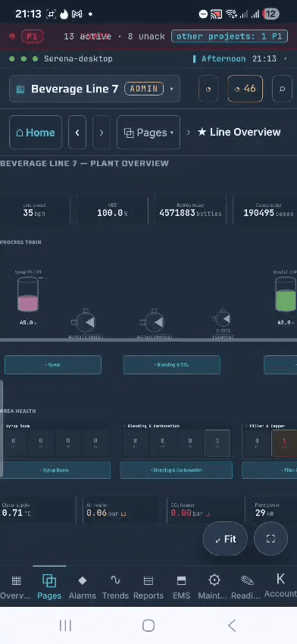Image resolution: width=297 pixels, height=644 pixels.
Task: Select the highlighted 1 count in Blending & Carbonation
Action: pos(217,443)
